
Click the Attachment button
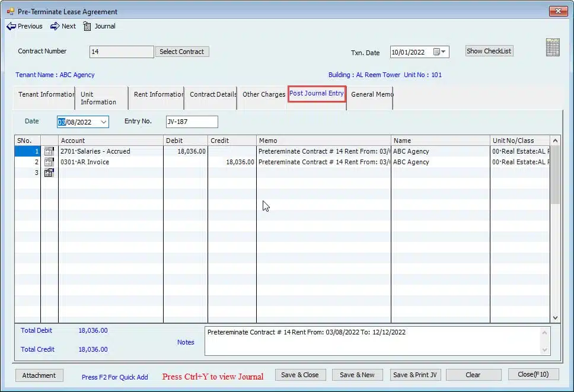click(x=39, y=375)
